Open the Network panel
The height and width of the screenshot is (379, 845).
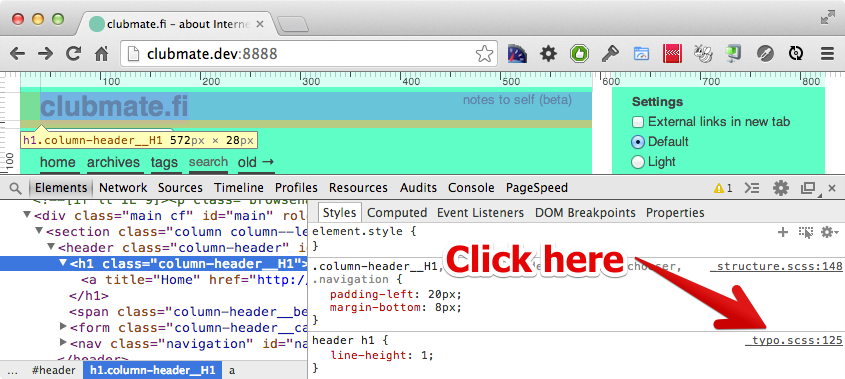click(123, 188)
